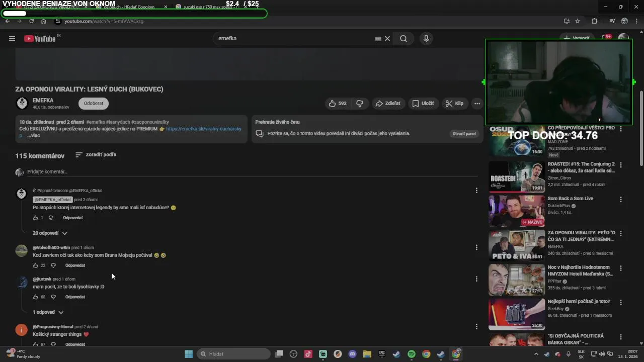
Task: Open the YouTube guide hamburger menu
Action: point(12,39)
